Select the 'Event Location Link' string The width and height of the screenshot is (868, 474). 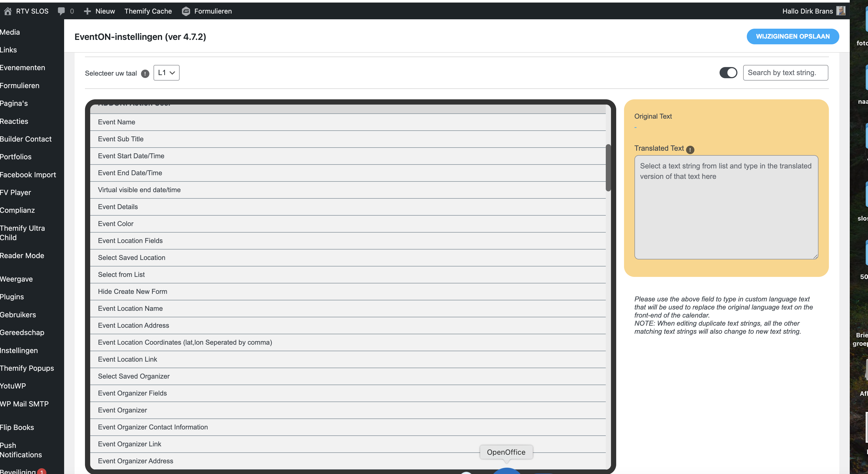[348, 359]
